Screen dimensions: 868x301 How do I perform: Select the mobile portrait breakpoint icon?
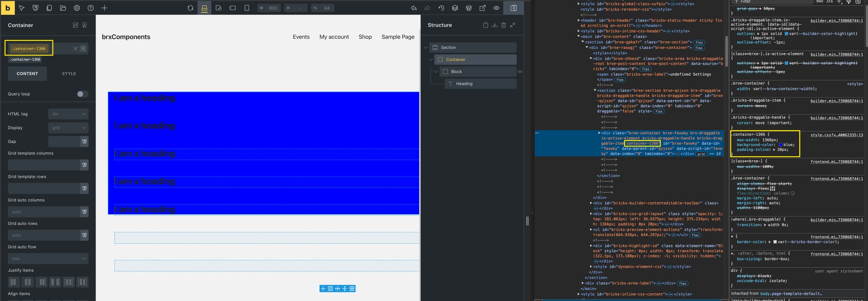tap(246, 8)
